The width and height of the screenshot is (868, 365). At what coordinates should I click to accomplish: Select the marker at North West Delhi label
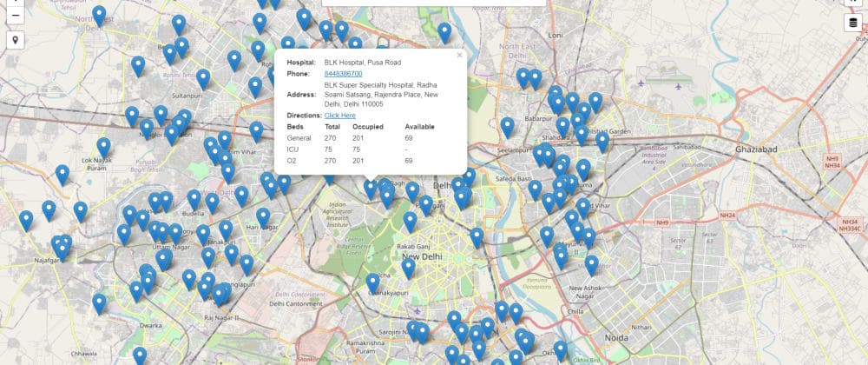coord(99,16)
